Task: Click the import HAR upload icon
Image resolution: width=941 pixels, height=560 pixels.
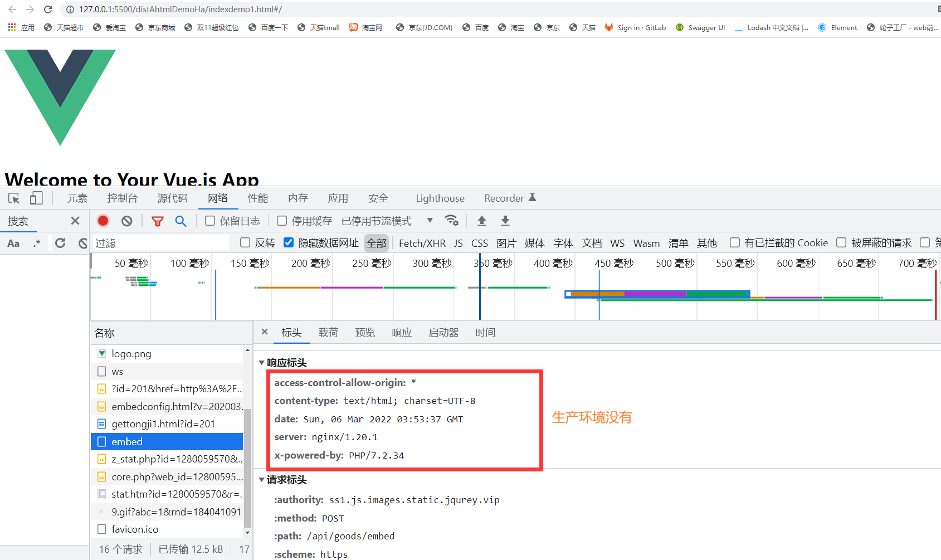Action: coord(482,221)
